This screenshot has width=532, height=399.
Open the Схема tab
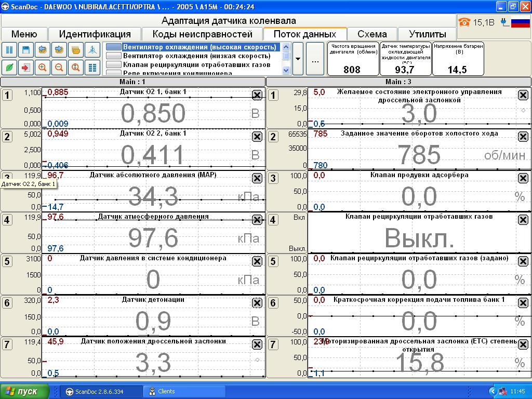(372, 34)
